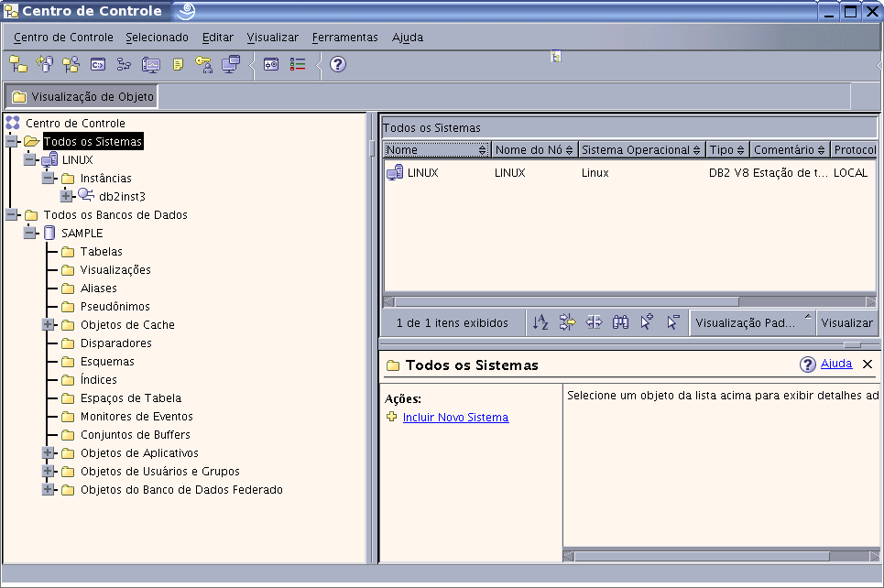Collapse the Instâncias folder node
Image resolution: width=884 pixels, height=588 pixels.
point(49,179)
